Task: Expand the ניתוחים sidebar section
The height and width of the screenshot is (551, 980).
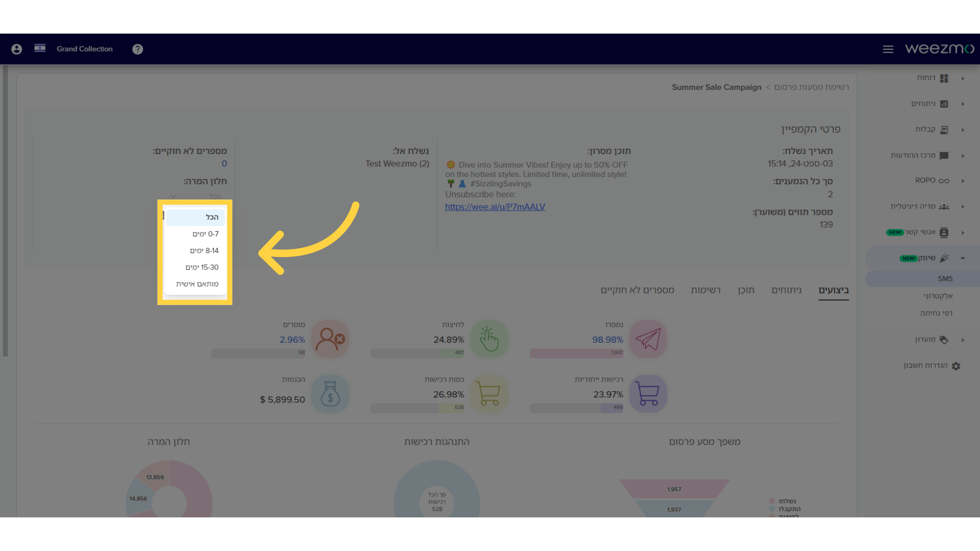Action: (x=963, y=104)
